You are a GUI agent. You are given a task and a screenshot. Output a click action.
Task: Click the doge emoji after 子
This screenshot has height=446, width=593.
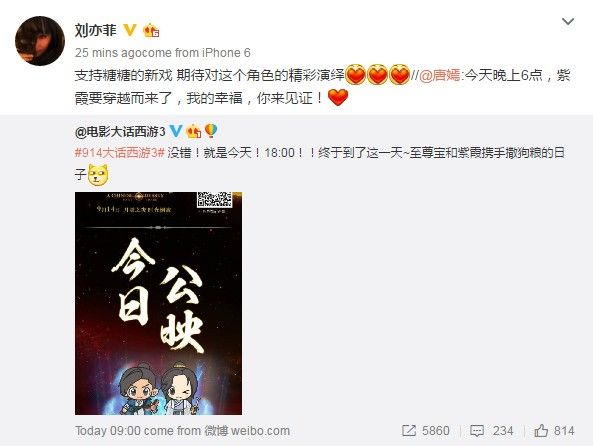(98, 174)
